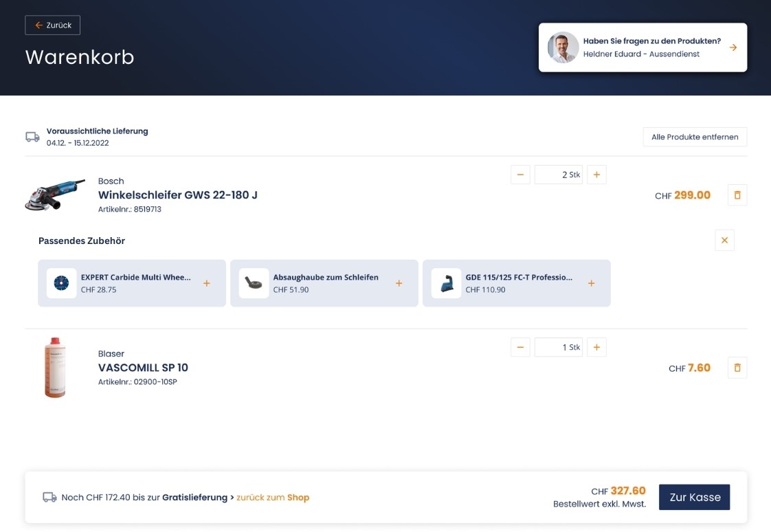Viewport: 771px width, 532px height.
Task: Open the Bosch angle grinder product image
Action: coord(55,195)
